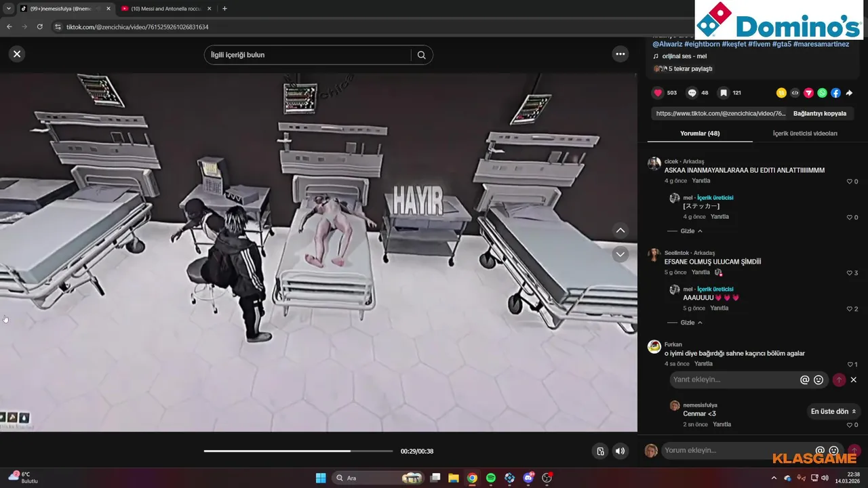Share the video to WhatsApp
The height and width of the screenshot is (488, 868).
click(x=822, y=93)
